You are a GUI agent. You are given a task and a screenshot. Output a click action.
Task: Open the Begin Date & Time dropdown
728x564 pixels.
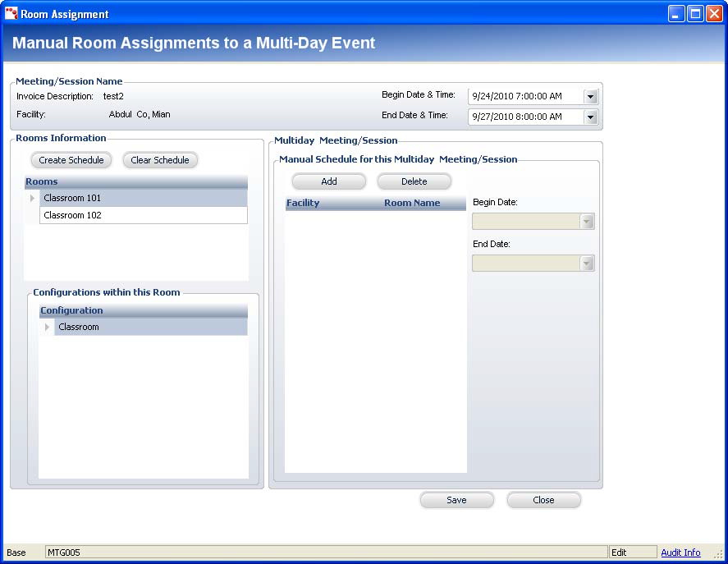pos(590,96)
